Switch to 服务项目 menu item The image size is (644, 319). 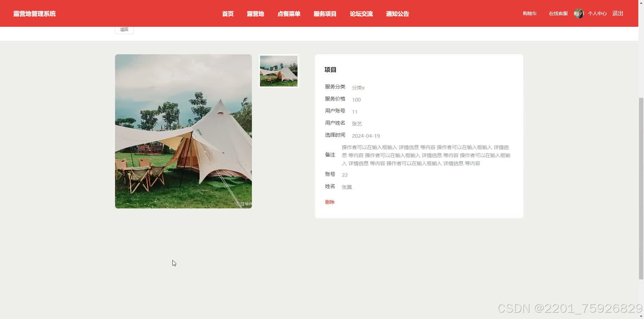tap(325, 14)
